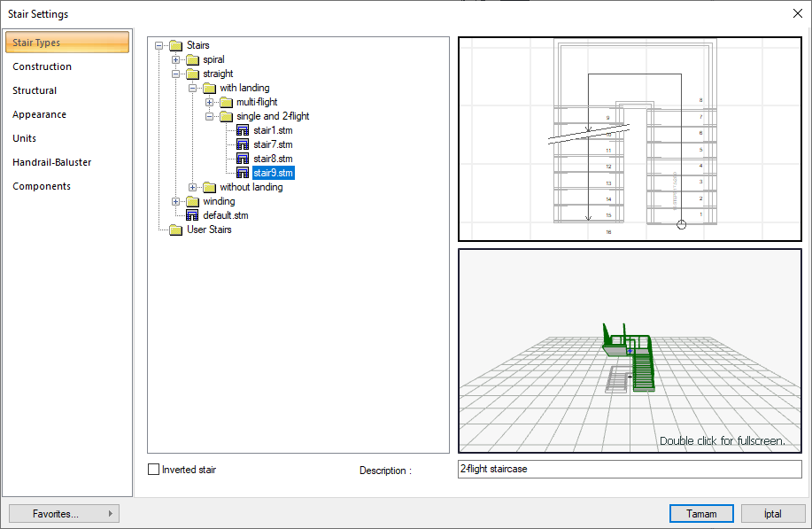Enable the Inverted stair checkbox

154,470
